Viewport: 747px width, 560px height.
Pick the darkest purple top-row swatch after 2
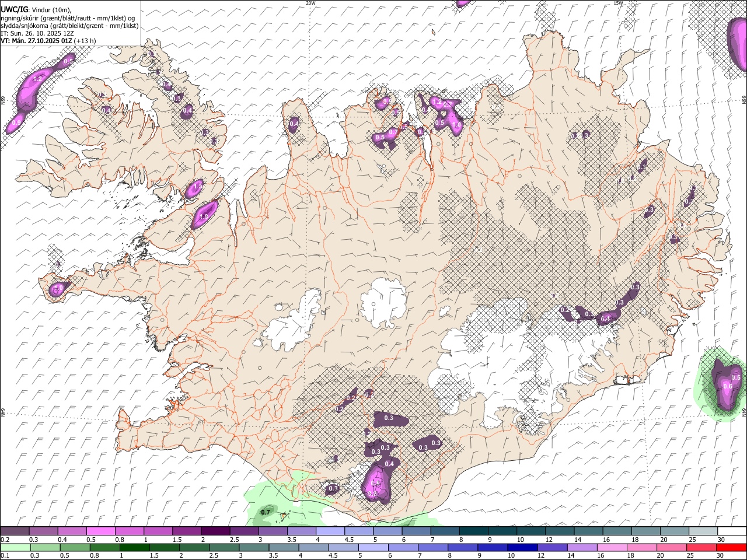[216, 531]
